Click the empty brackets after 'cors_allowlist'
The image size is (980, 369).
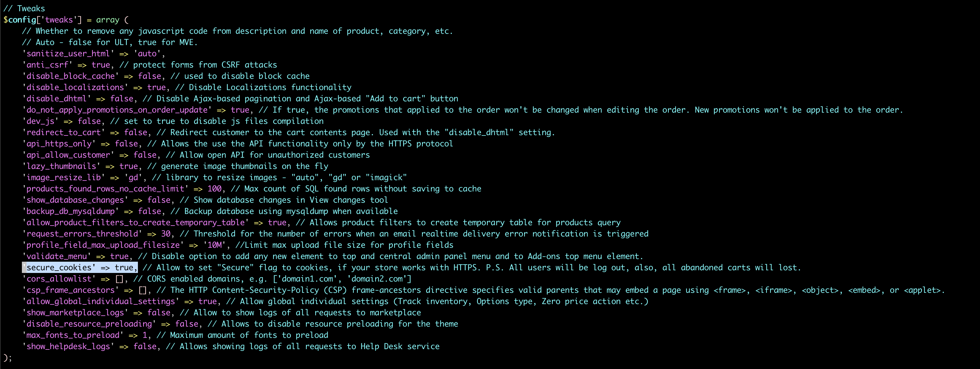click(x=119, y=279)
